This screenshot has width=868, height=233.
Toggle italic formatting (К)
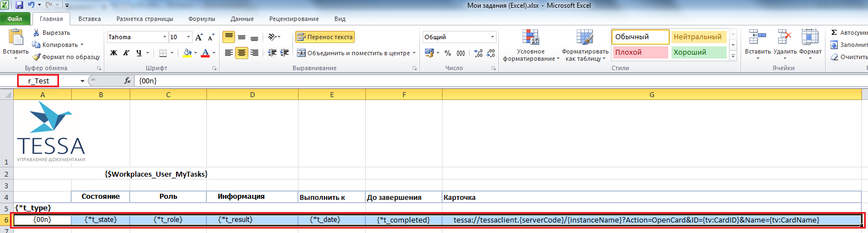tap(126, 53)
